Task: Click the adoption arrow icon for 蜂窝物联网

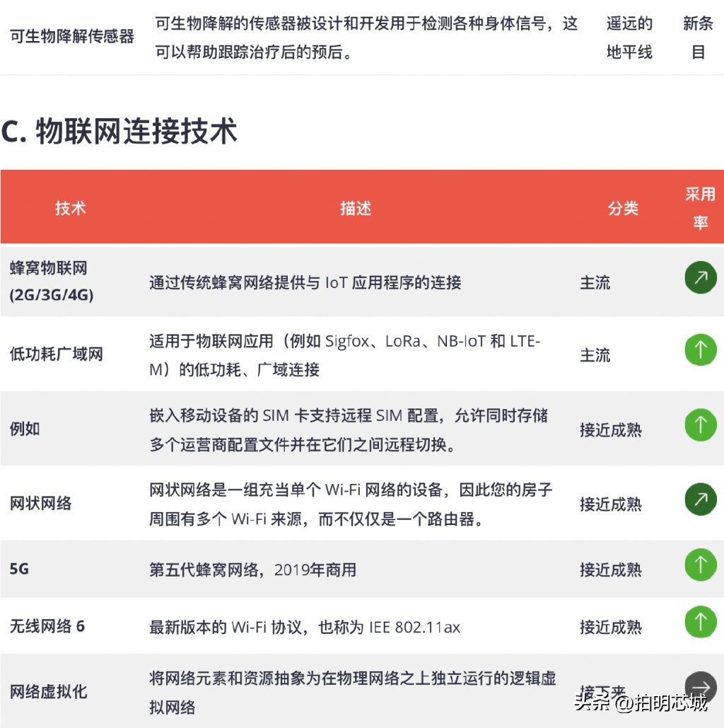Action: point(700,277)
